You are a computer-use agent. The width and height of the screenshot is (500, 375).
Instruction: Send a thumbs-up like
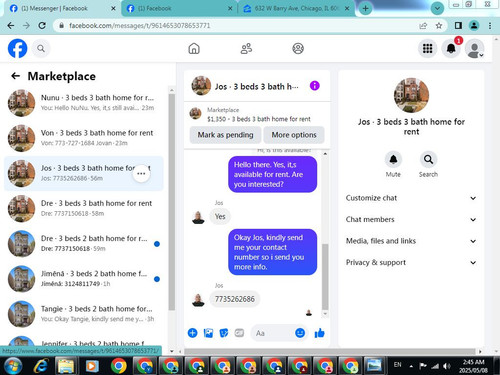[319, 333]
